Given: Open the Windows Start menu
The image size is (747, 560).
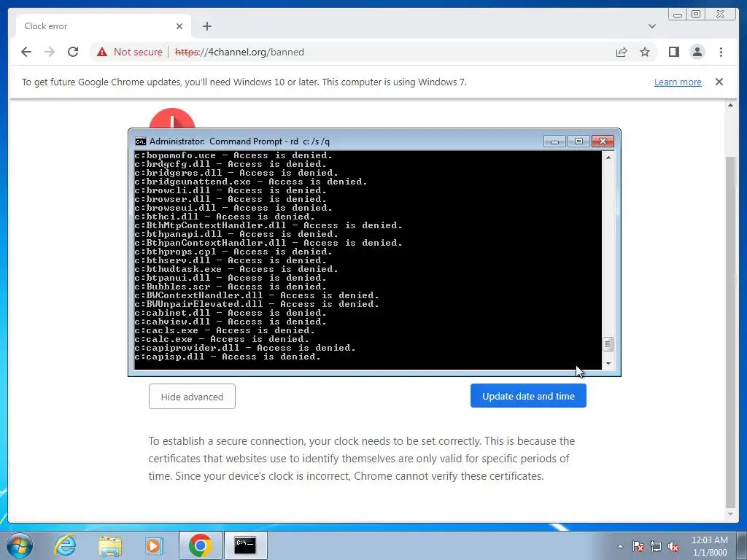Looking at the screenshot, I should (20, 545).
